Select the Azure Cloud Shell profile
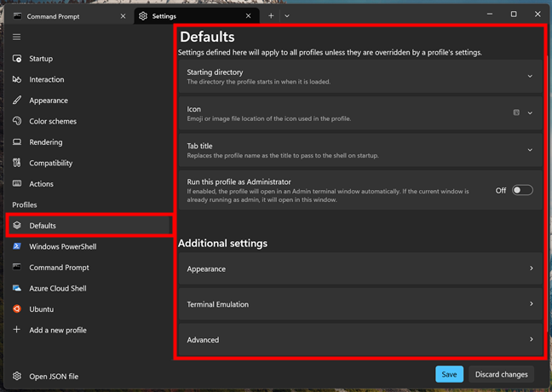The image size is (552, 392). [89, 288]
